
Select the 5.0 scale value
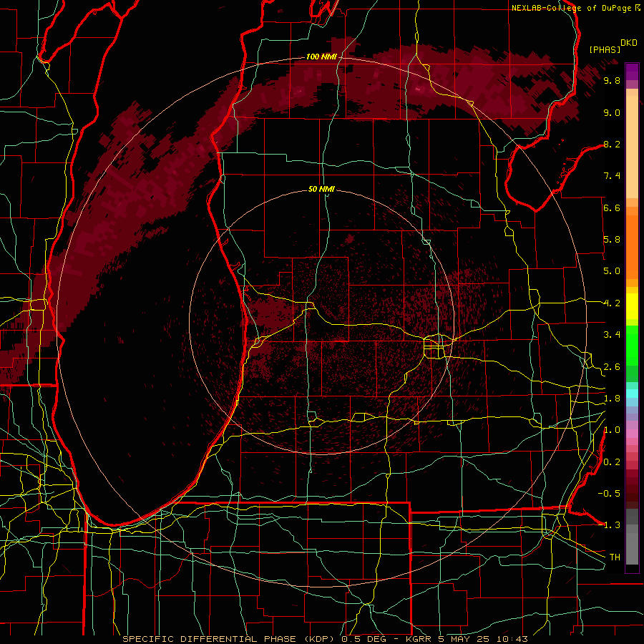(x=612, y=271)
